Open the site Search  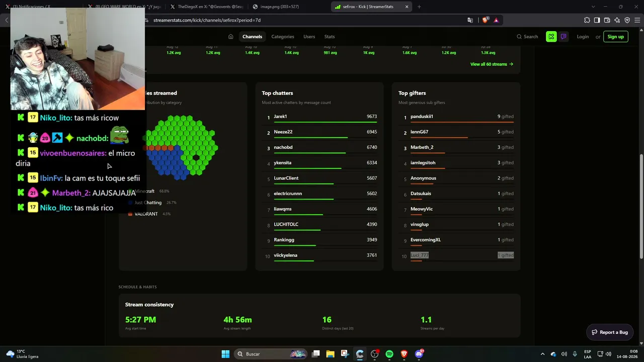[527, 37]
